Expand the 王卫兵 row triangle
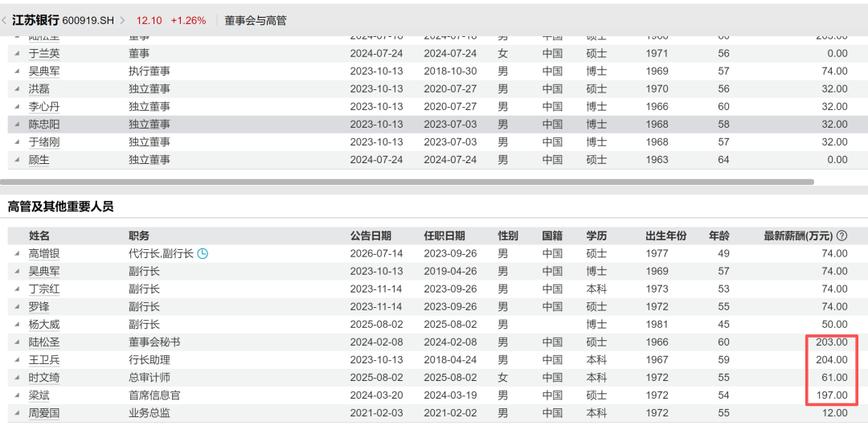 pyautogui.click(x=17, y=360)
